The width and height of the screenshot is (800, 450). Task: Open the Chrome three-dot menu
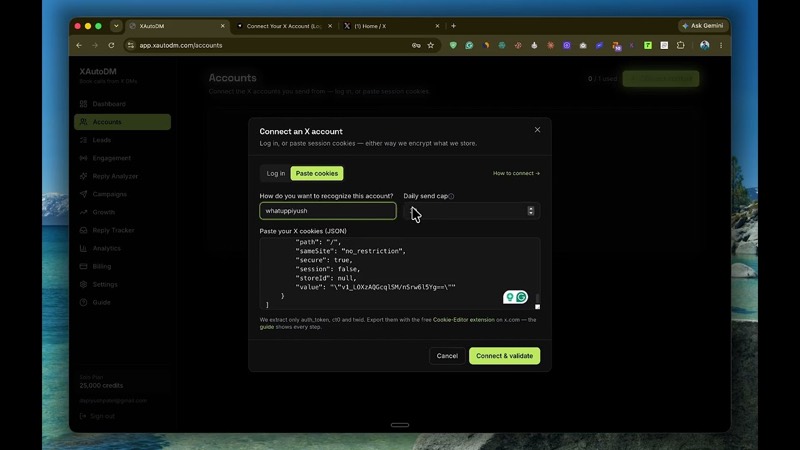click(x=721, y=45)
